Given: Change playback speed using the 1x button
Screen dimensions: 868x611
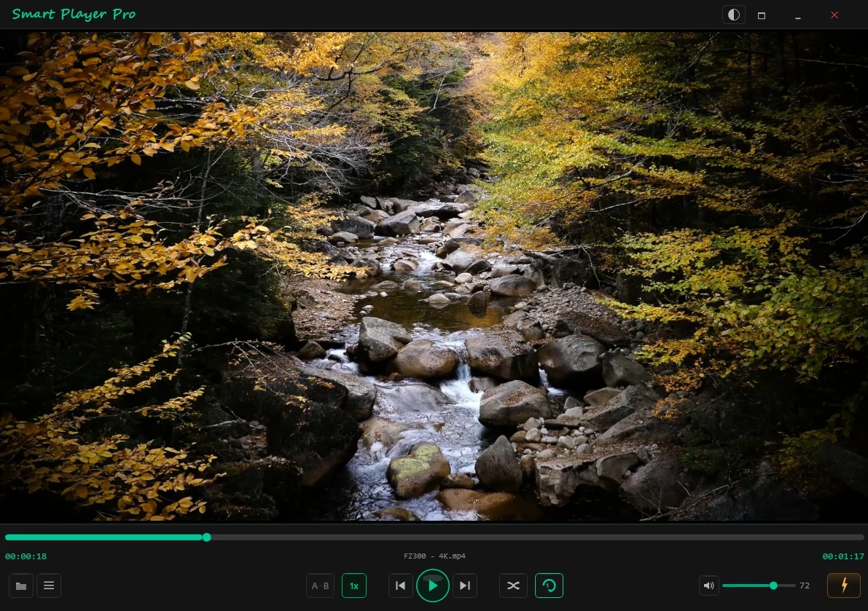Looking at the screenshot, I should 353,586.
